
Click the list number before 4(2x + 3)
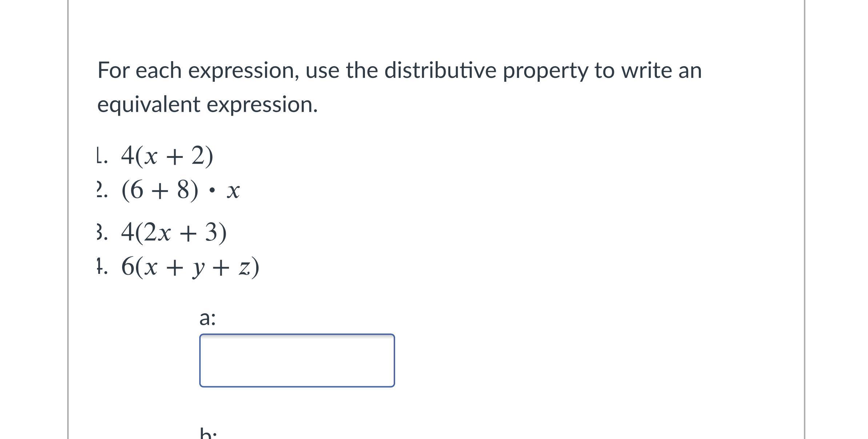[x=101, y=233]
